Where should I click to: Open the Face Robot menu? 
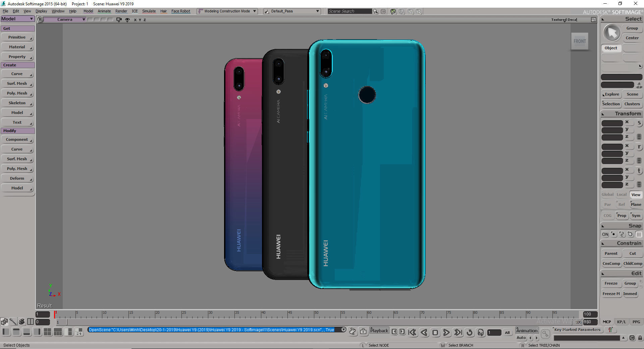pos(181,11)
